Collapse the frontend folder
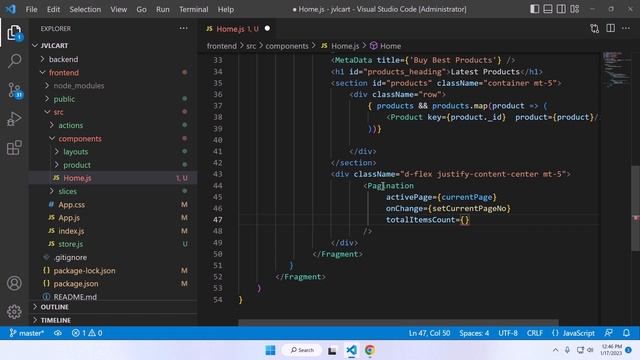Viewport: 640px width, 360px height. pyautogui.click(x=64, y=72)
